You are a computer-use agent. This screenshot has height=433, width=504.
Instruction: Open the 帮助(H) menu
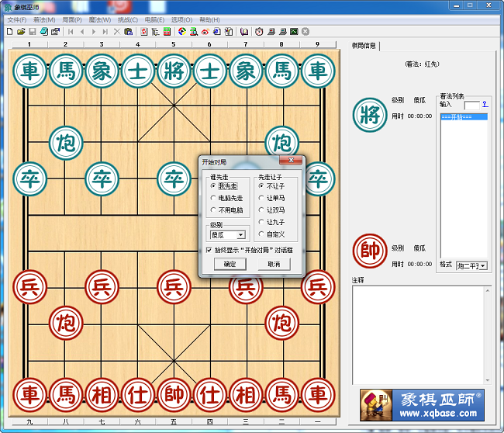[x=209, y=20]
